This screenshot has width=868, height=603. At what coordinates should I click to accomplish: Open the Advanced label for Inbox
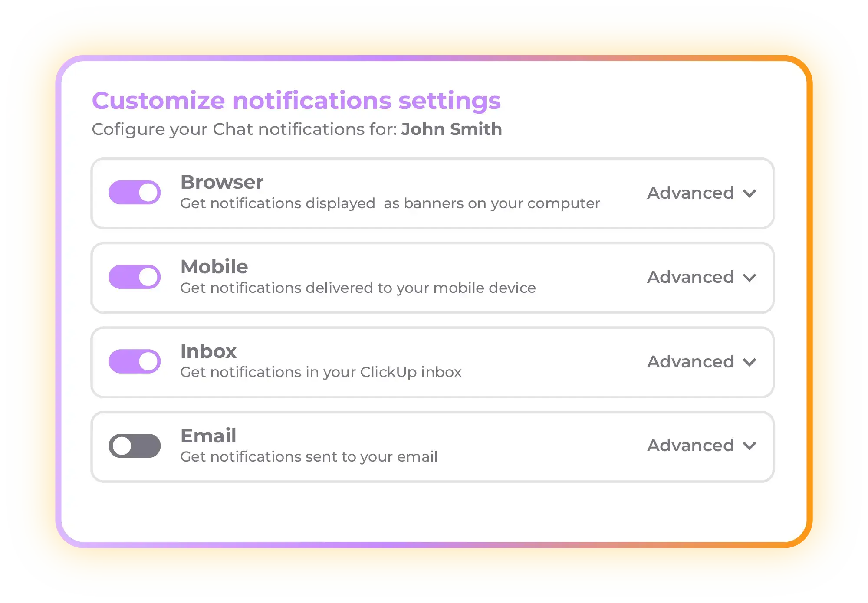(690, 361)
